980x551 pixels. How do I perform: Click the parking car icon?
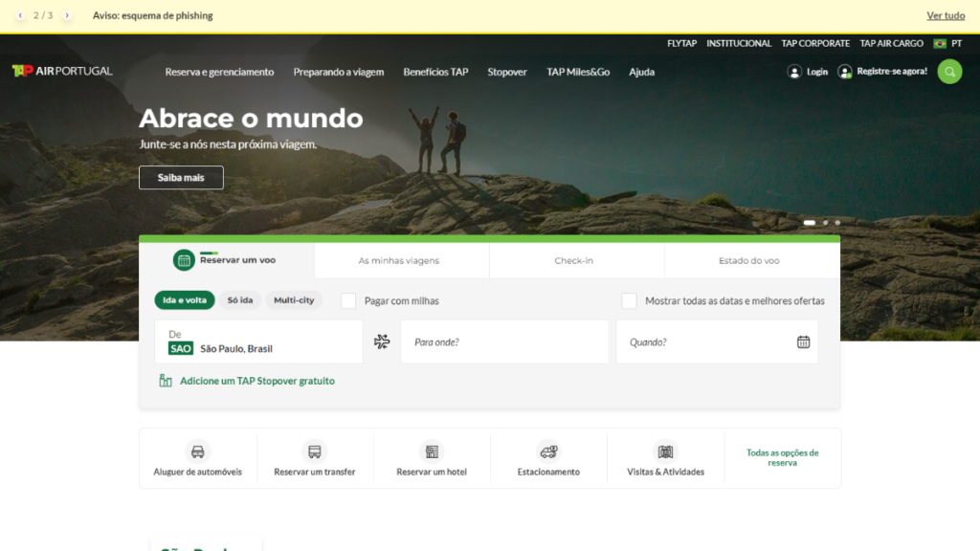click(548, 452)
